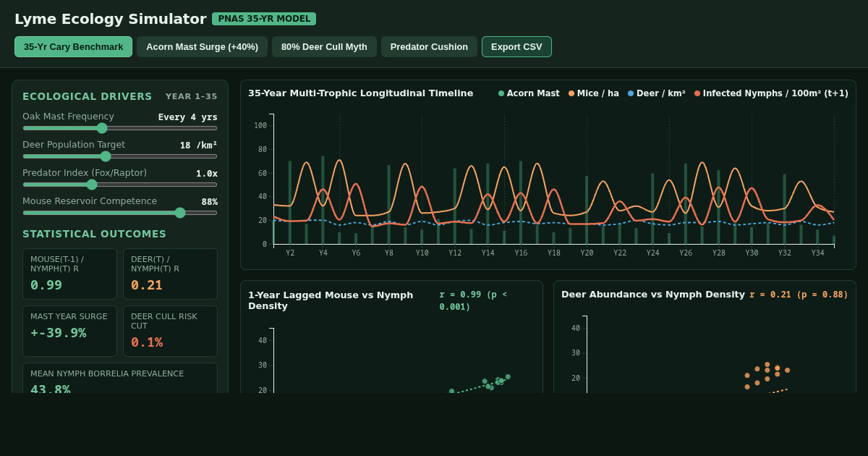The image size is (868, 456).
Task: Click the Export CSV button
Action: (x=516, y=47)
